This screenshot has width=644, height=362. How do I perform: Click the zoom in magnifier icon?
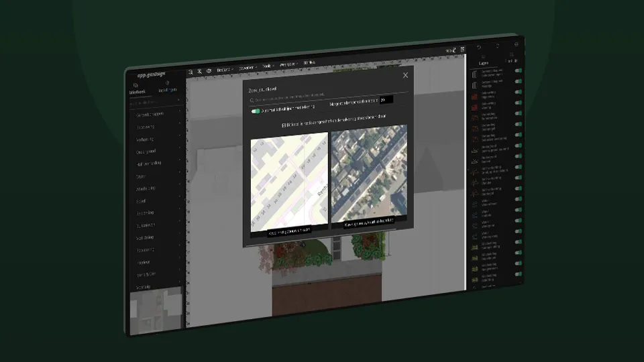click(200, 72)
